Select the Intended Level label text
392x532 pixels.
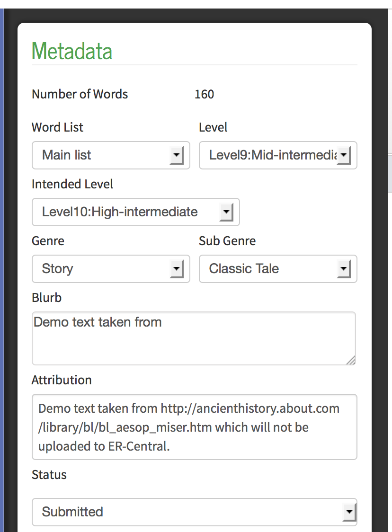point(72,184)
